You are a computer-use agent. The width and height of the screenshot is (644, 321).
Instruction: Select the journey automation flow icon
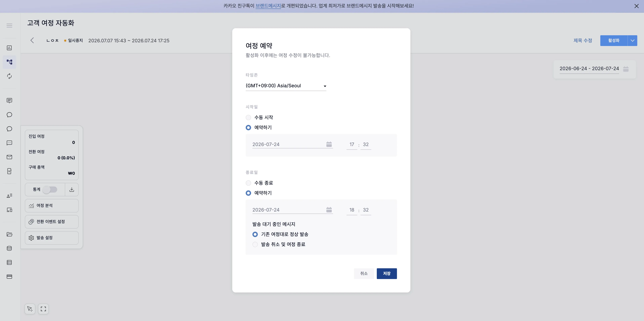(x=9, y=62)
